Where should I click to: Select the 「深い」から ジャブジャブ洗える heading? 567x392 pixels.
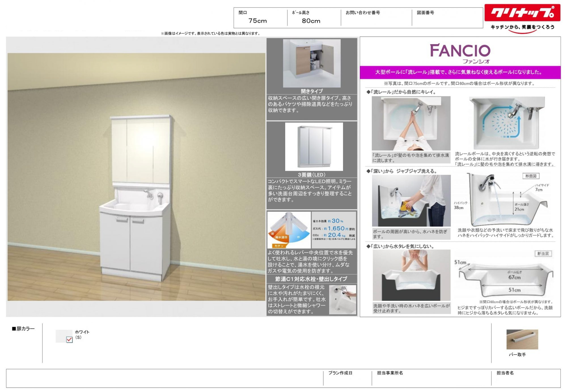tap(402, 171)
